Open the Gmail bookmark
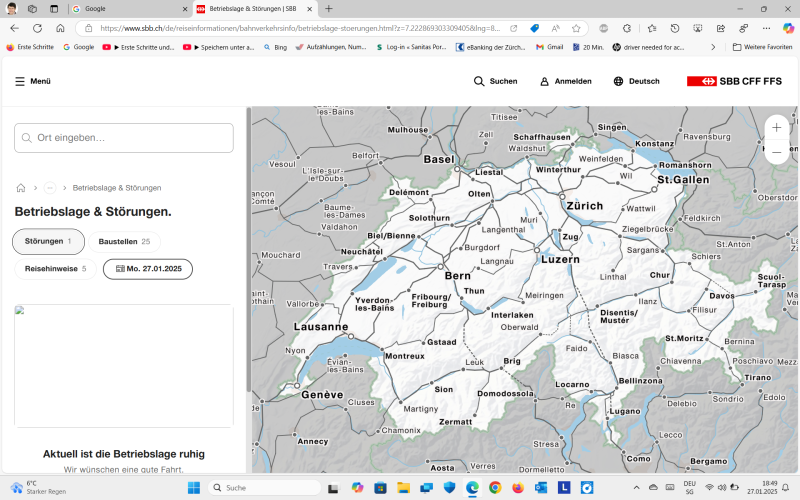The image size is (800, 500). tap(549, 46)
